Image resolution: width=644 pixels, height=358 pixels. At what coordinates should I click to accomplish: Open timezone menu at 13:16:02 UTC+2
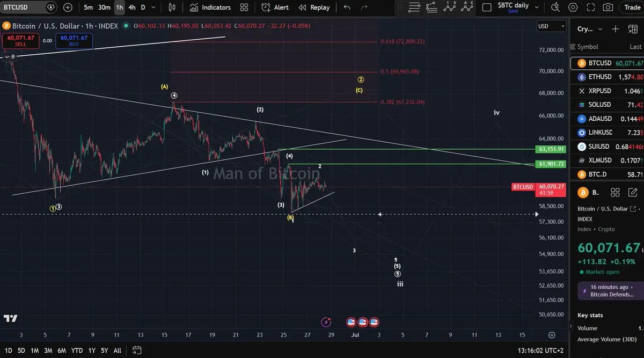point(540,350)
